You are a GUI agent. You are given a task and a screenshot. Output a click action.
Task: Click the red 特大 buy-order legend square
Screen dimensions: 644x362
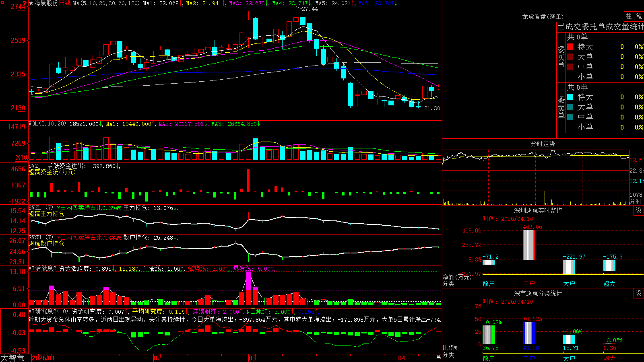pos(570,47)
